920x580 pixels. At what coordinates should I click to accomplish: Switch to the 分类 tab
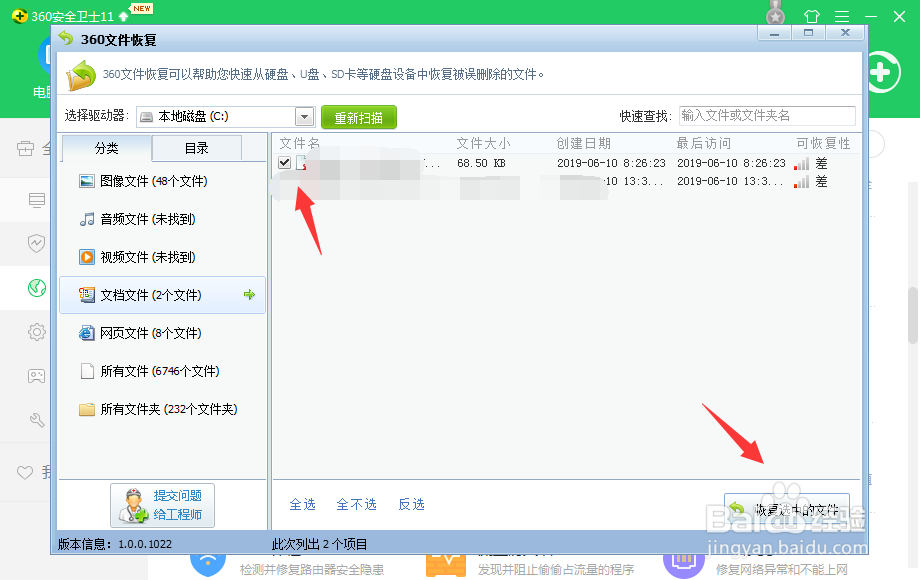coord(108,147)
